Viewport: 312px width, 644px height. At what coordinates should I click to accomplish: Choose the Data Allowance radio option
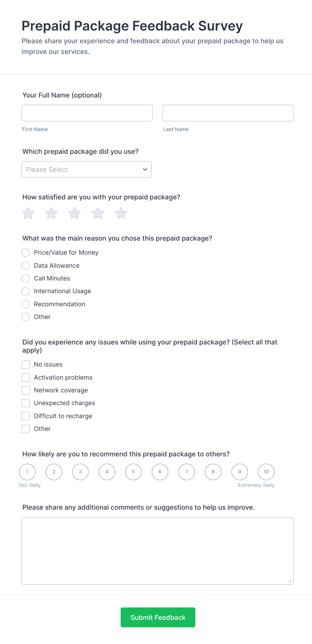coord(26,266)
